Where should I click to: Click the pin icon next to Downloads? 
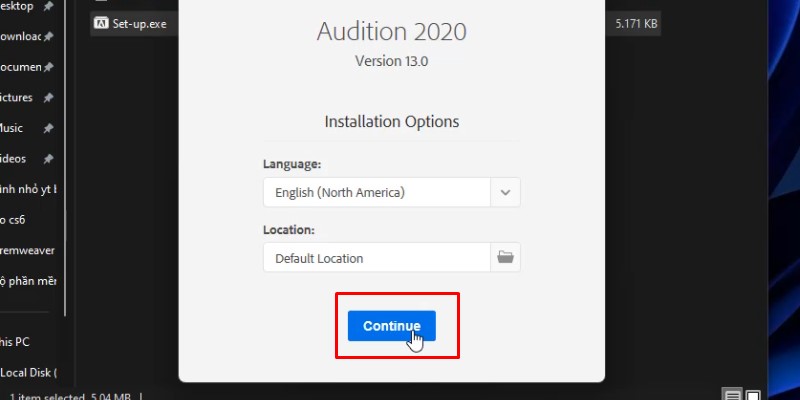click(49, 37)
